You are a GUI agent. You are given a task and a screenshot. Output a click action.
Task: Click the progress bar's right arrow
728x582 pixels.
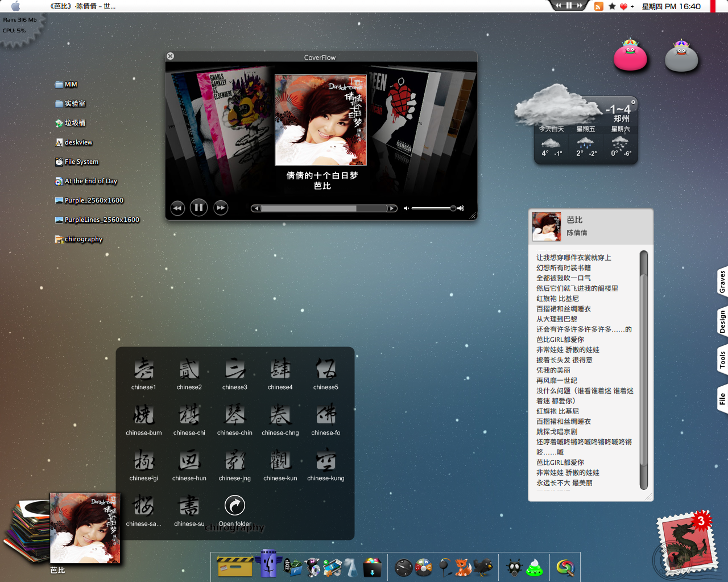click(x=392, y=208)
